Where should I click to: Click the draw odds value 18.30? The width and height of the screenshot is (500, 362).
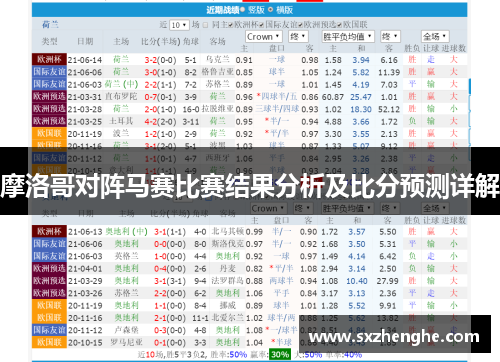(x=361, y=109)
